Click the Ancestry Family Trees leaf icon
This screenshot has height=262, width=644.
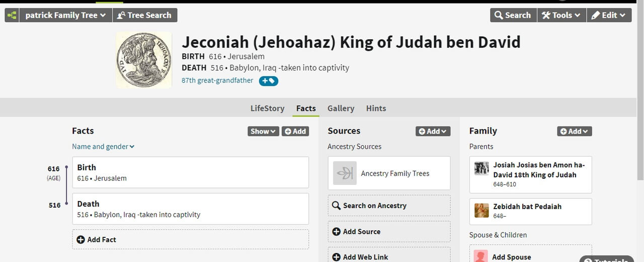pos(345,173)
